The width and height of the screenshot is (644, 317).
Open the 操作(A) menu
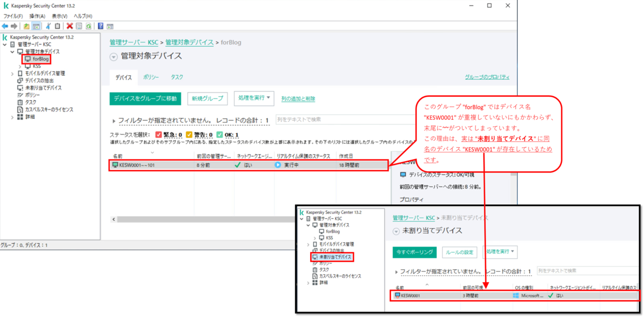point(38,16)
